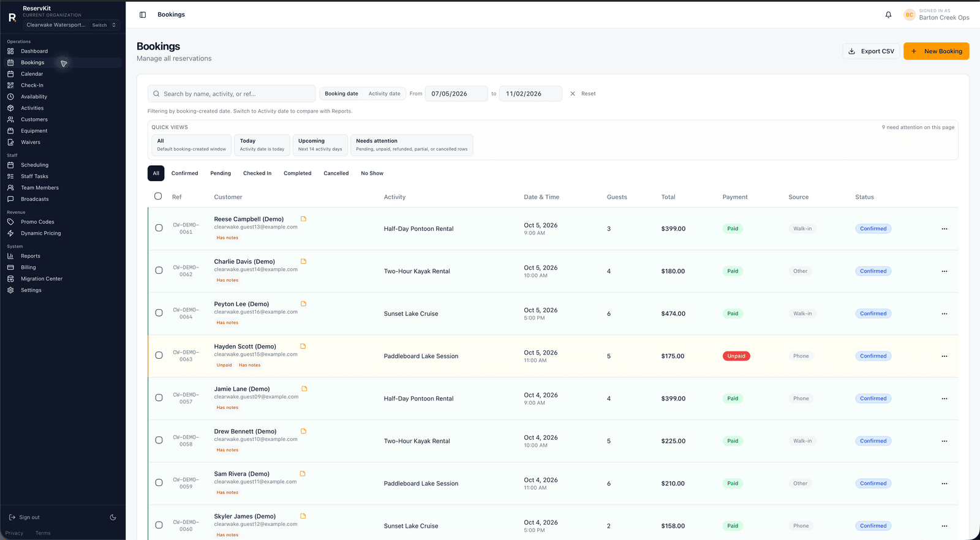Image resolution: width=980 pixels, height=540 pixels.
Task: Apply Upcoming quick view
Action: coord(320,145)
